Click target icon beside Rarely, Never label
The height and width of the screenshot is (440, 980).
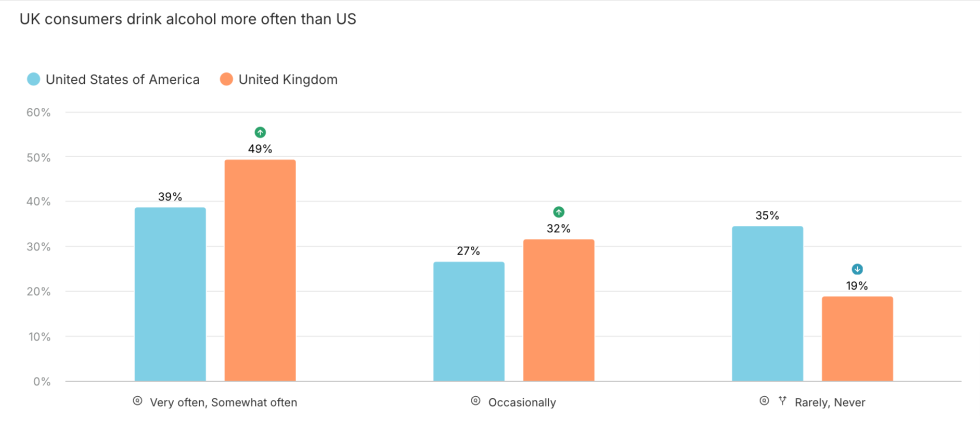click(764, 401)
